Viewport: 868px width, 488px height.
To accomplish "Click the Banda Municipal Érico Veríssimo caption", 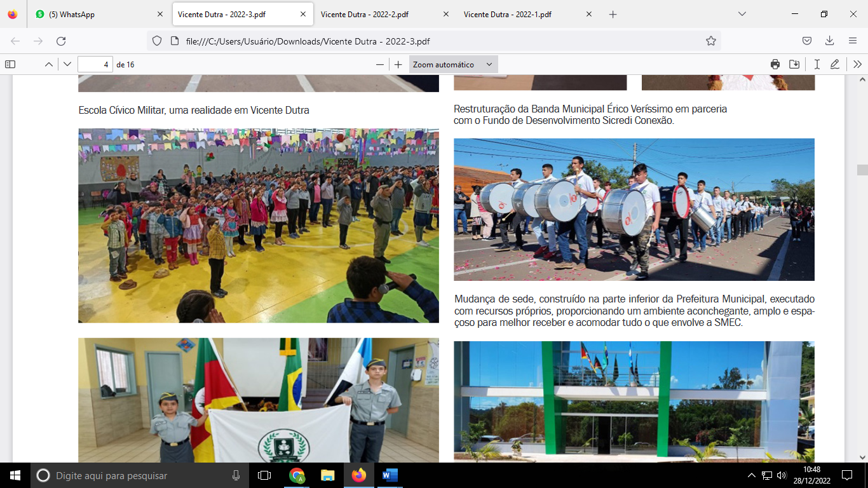I will pyautogui.click(x=590, y=115).
